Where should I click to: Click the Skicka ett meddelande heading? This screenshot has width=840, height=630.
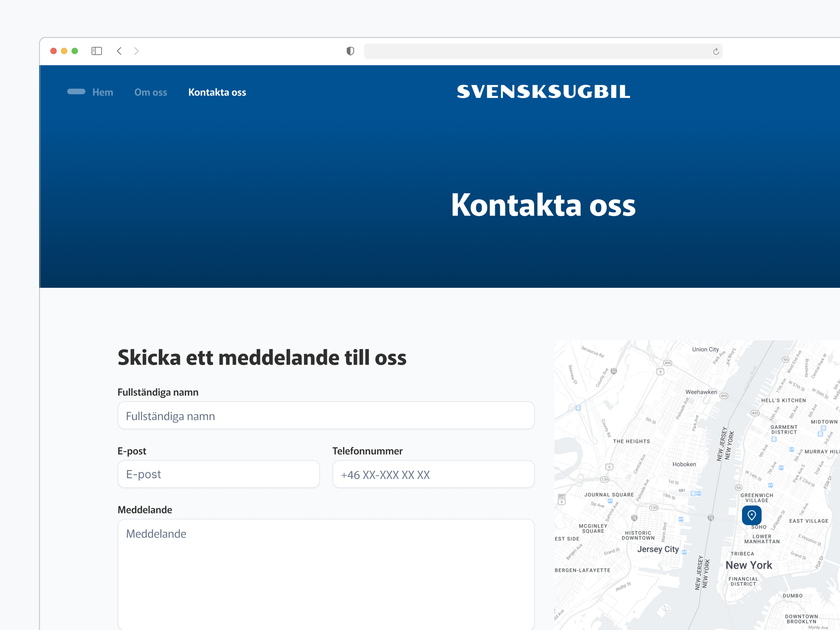[x=262, y=357]
